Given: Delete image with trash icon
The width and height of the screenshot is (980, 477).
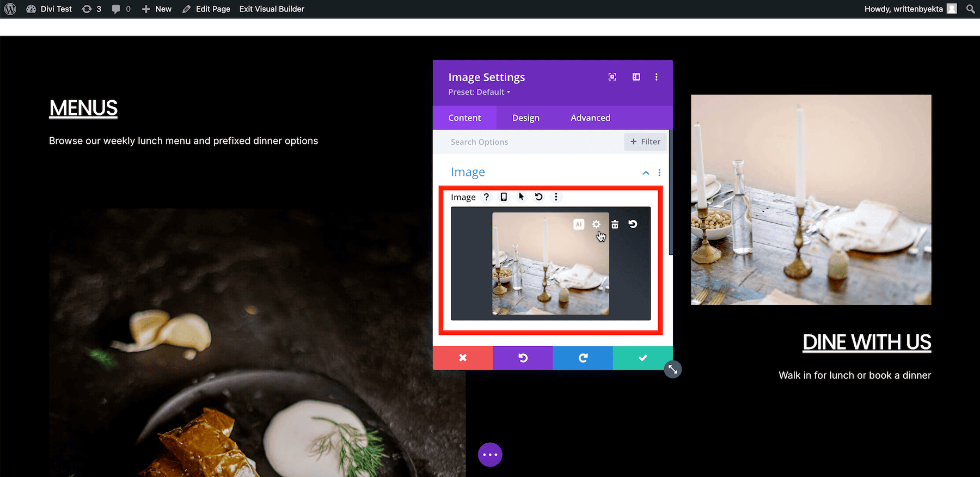Looking at the screenshot, I should pos(615,224).
